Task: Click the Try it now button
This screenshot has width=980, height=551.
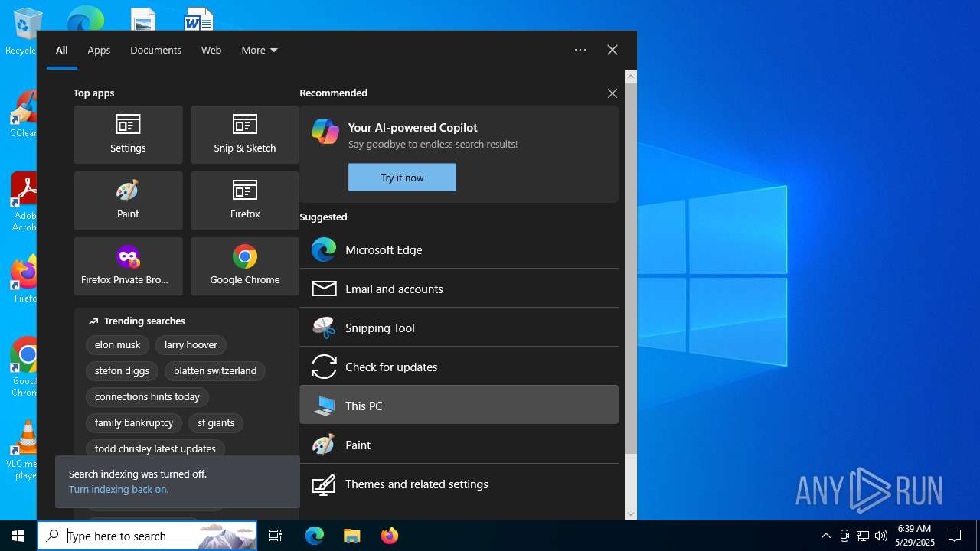Action: click(402, 178)
